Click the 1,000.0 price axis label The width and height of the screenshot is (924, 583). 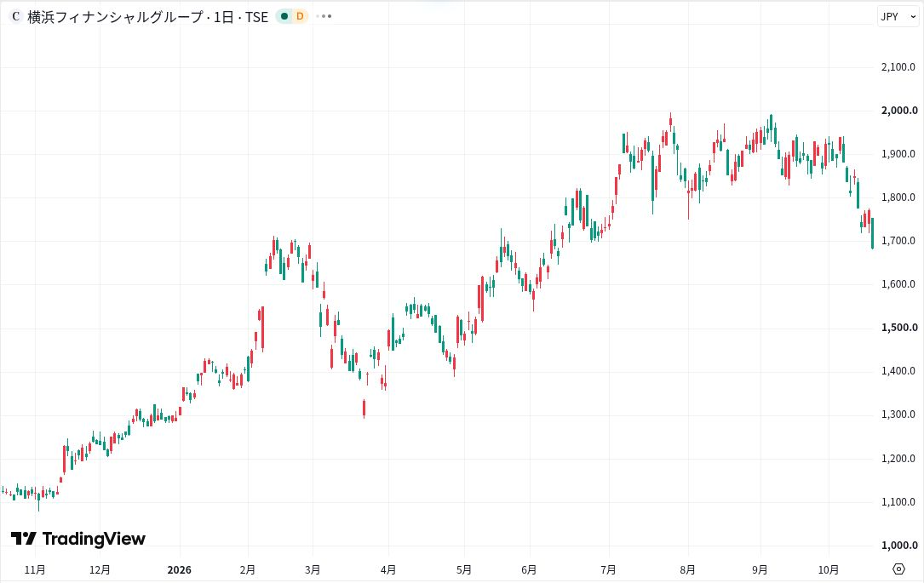(x=899, y=546)
